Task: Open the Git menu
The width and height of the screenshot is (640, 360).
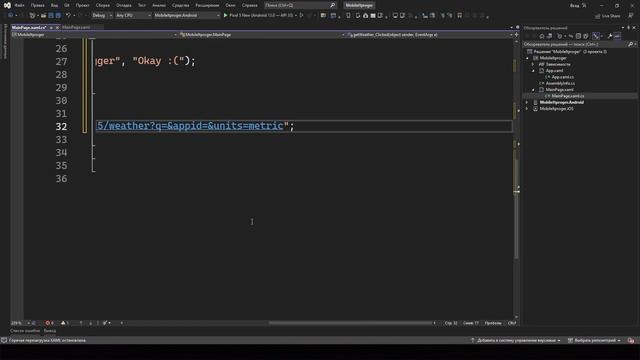Action: coord(67,5)
